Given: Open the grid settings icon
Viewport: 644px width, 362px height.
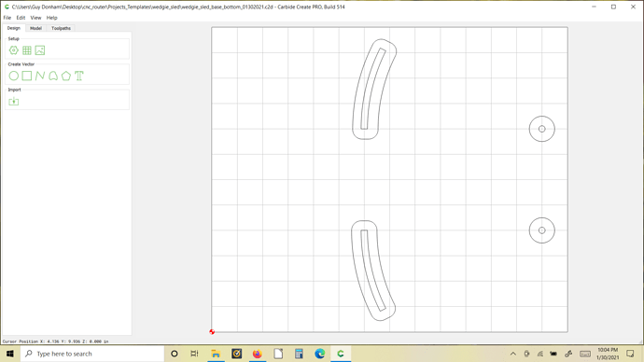Looking at the screenshot, I should (27, 50).
